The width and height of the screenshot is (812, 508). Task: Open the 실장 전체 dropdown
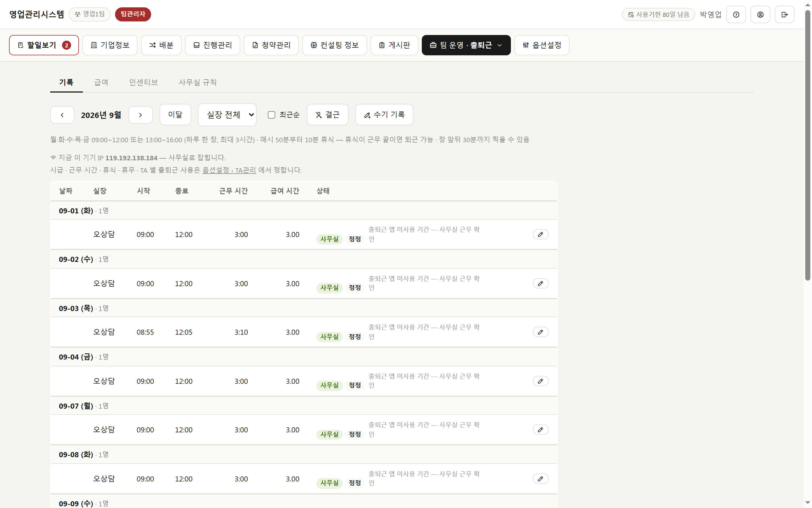pyautogui.click(x=227, y=115)
